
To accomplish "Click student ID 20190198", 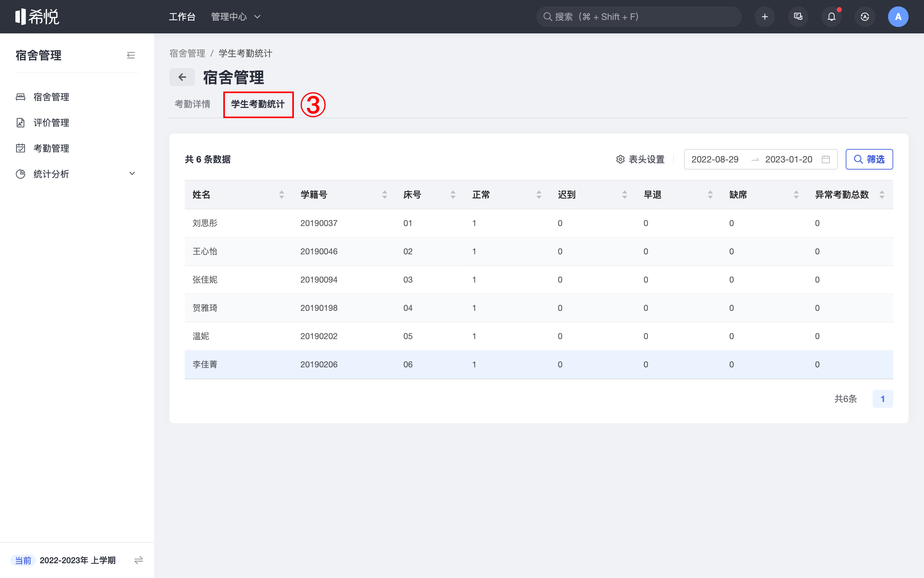I will pos(319,308).
